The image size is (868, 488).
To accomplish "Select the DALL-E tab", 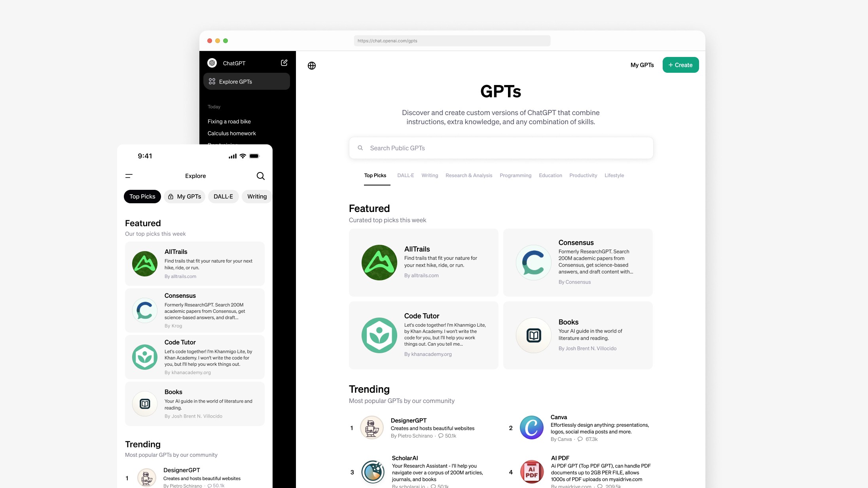I will click(405, 175).
